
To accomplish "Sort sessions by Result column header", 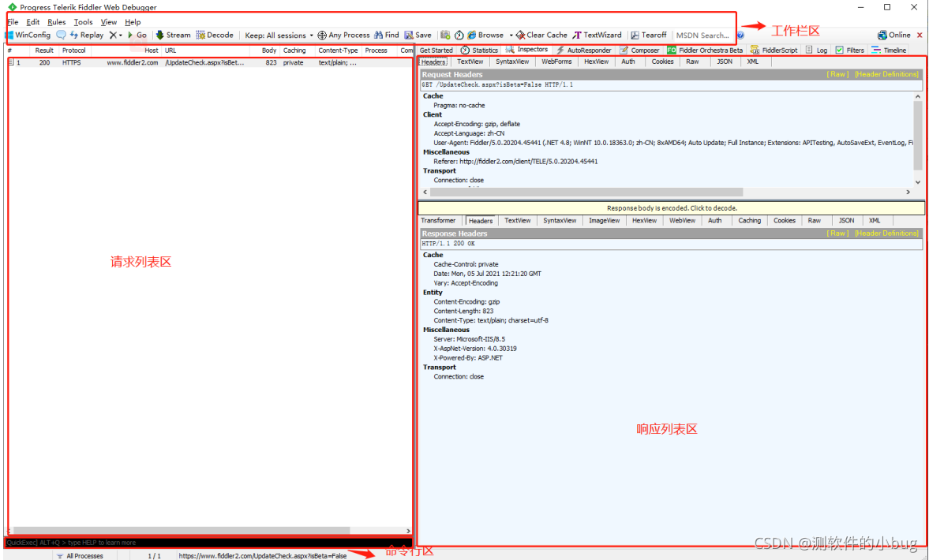I will tap(44, 50).
